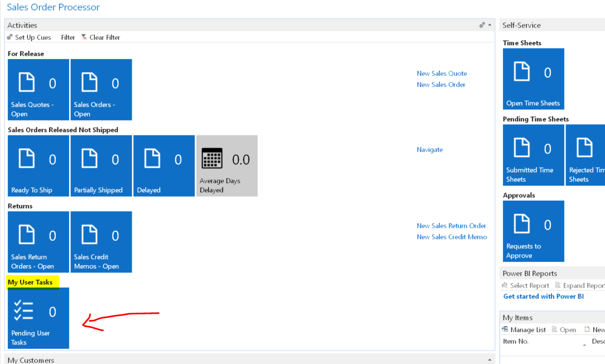The image size is (605, 364).
Task: Click Select Report in Power BI Reports
Action: pyautogui.click(x=525, y=285)
